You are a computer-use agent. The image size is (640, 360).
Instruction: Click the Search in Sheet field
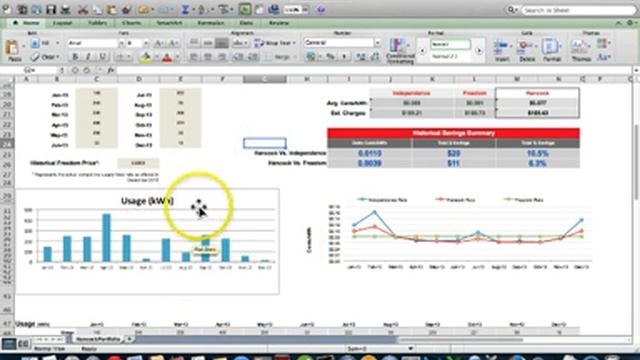pos(579,10)
